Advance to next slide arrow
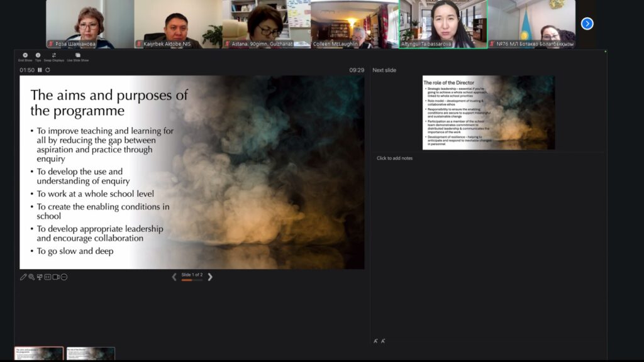This screenshot has height=362, width=644. pos(210,277)
